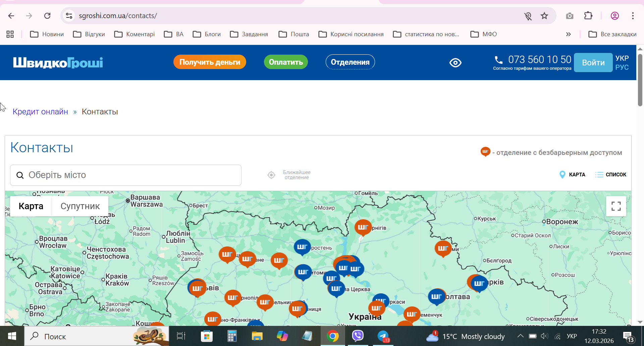Click the nearest branch locate icon
Screen dimensions: 644x346
pos(271,175)
